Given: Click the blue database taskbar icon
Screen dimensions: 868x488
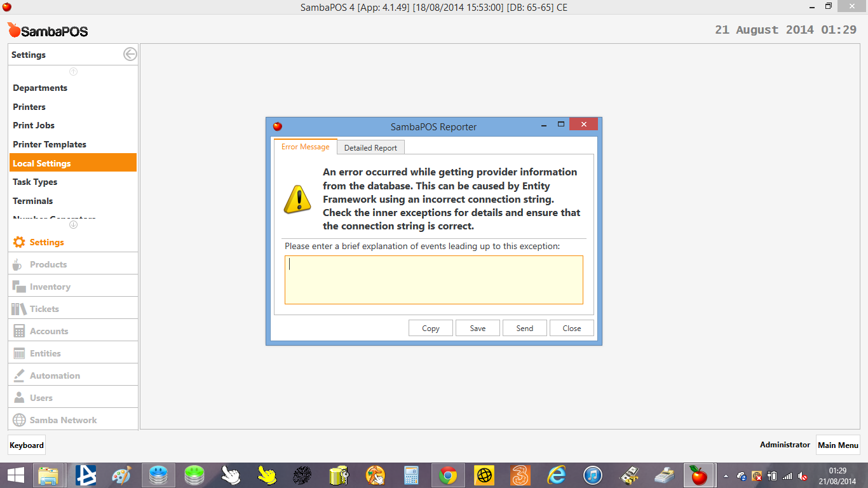Looking at the screenshot, I should click(158, 475).
